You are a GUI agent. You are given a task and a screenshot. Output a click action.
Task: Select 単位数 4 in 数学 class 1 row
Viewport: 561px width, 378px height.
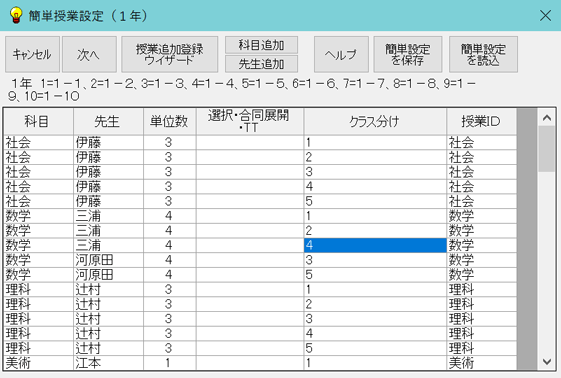tap(170, 216)
